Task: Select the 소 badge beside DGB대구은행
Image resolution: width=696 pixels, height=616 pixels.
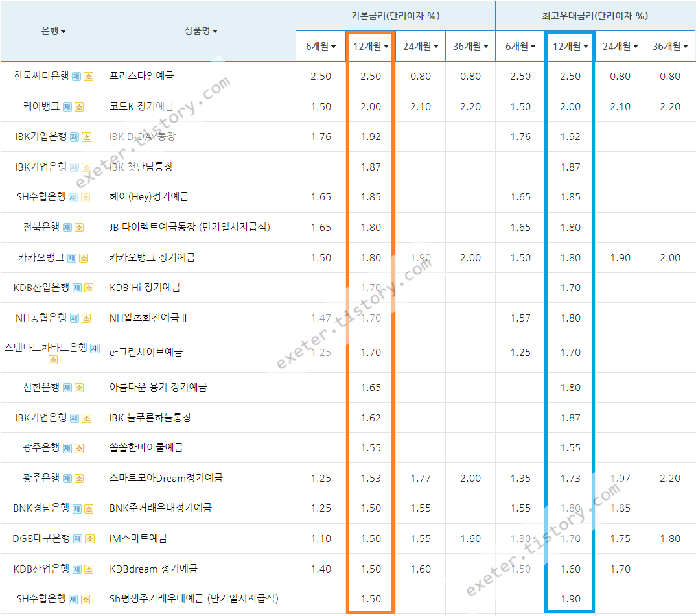Action: [x=89, y=539]
